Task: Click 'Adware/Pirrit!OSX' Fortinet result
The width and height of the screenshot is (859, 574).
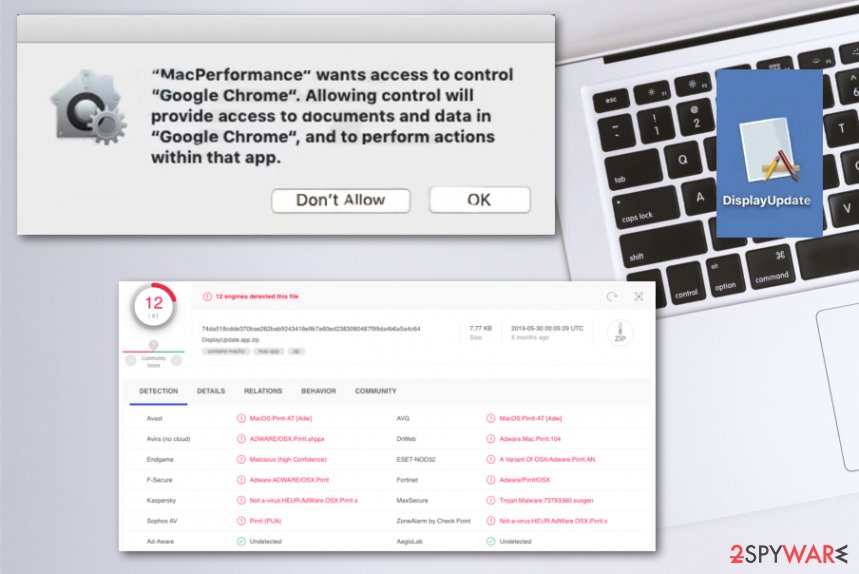Action: (525, 480)
